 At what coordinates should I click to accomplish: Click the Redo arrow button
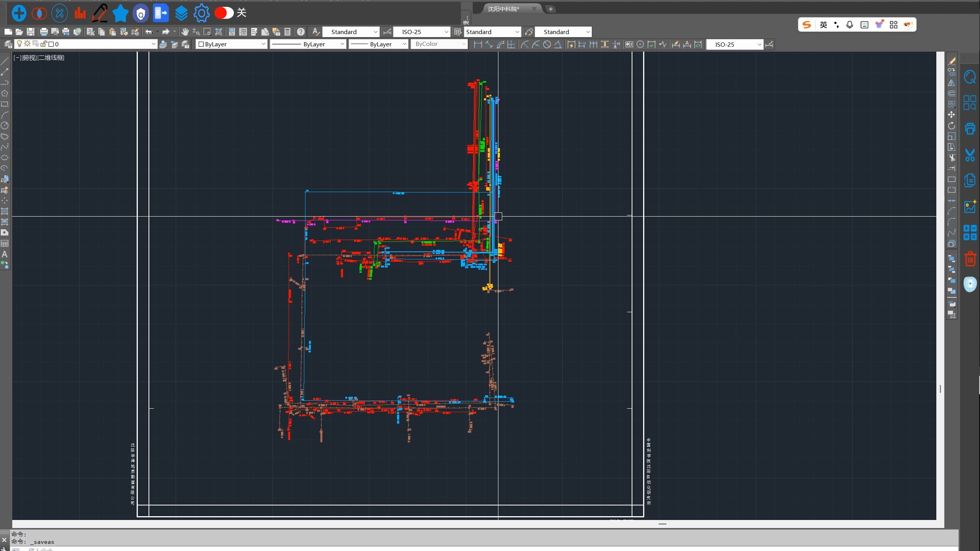point(166,32)
